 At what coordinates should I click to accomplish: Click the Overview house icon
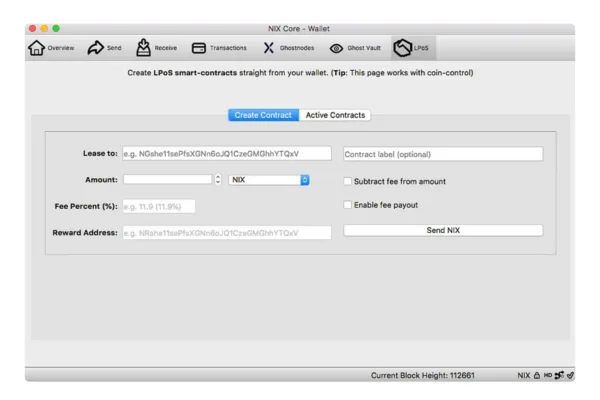[x=36, y=48]
